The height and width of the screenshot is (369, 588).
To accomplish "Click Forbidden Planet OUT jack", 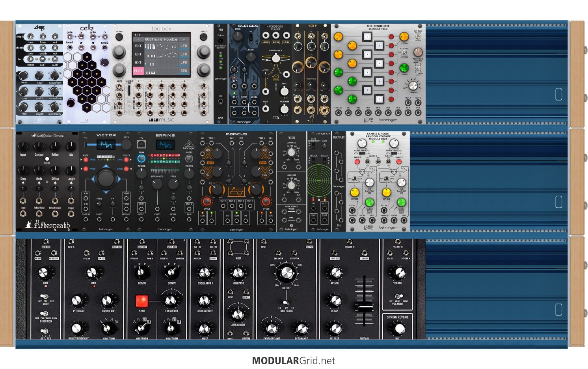I will pos(266,108).
